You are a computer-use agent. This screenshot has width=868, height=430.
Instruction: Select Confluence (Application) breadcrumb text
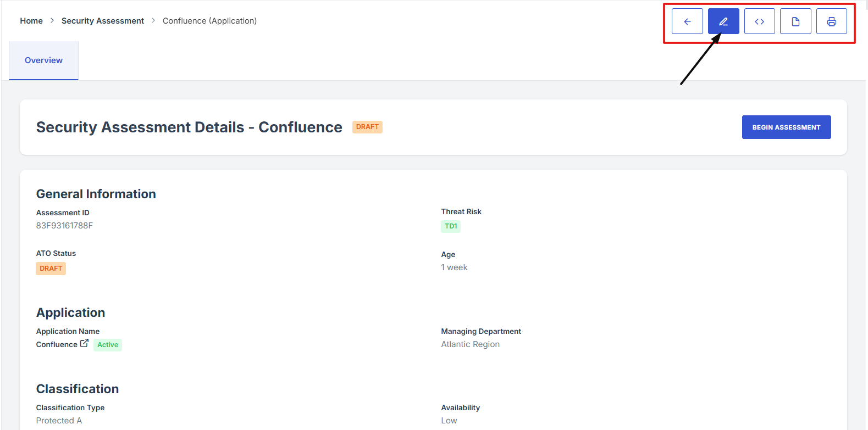click(x=209, y=21)
